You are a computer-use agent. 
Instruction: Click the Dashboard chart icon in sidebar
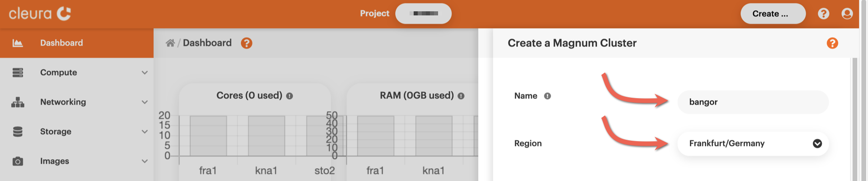coord(18,43)
